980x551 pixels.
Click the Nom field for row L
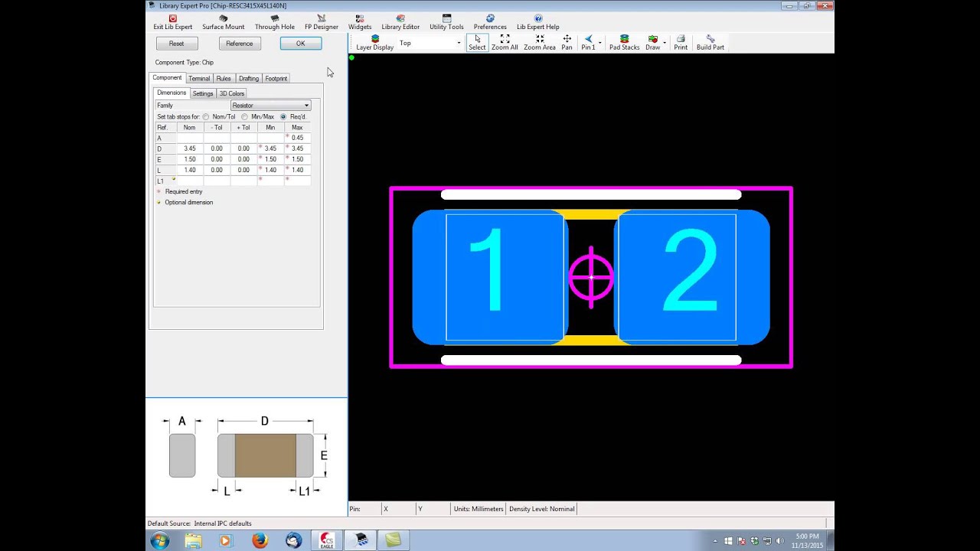(190, 170)
